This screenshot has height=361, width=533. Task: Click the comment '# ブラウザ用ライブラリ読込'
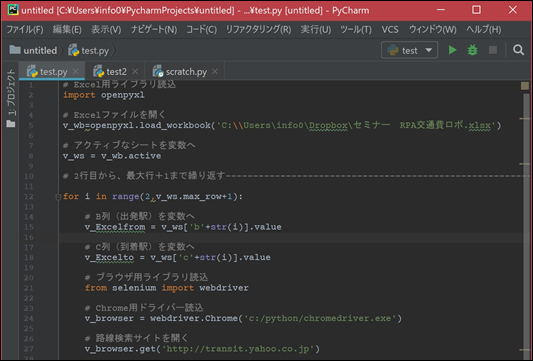coord(147,277)
